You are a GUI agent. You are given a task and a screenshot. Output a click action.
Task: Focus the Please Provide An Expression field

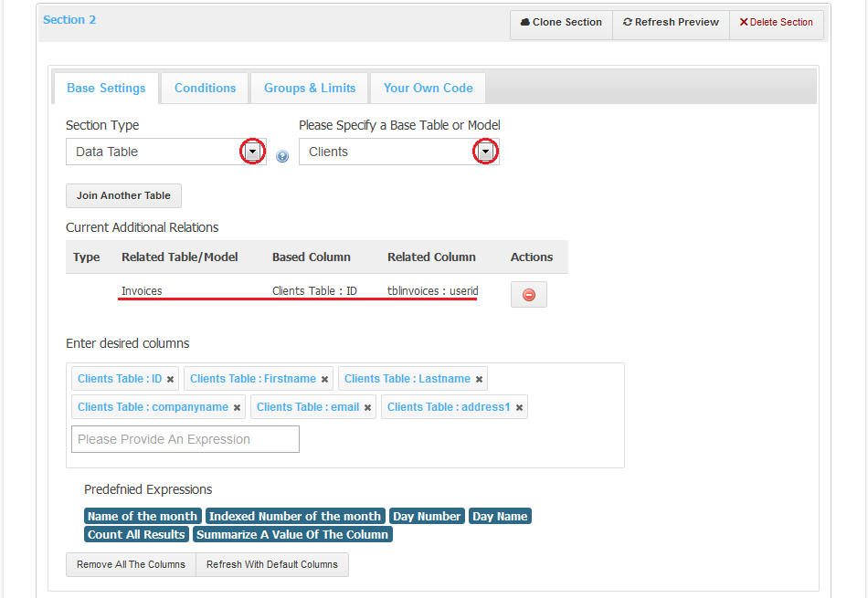[185, 439]
